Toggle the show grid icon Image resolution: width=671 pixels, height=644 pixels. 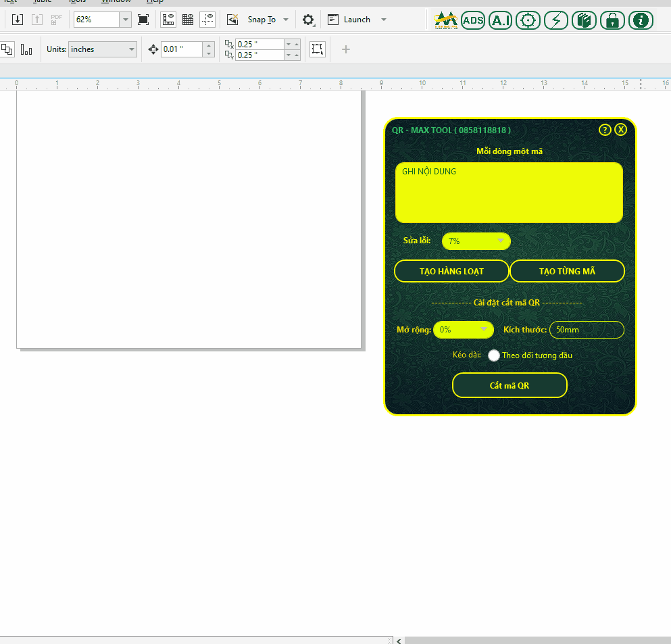pyautogui.click(x=189, y=20)
